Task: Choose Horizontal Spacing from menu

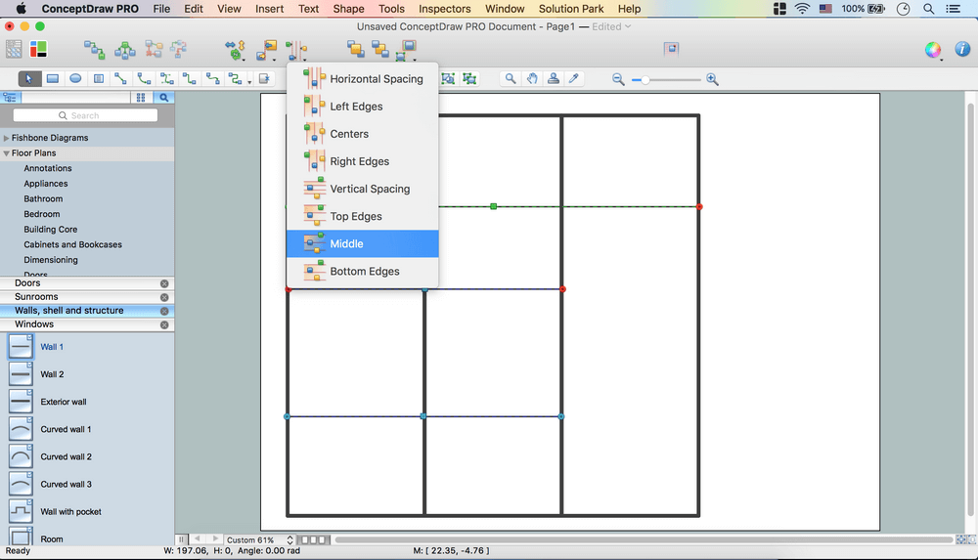Action: coord(363,78)
